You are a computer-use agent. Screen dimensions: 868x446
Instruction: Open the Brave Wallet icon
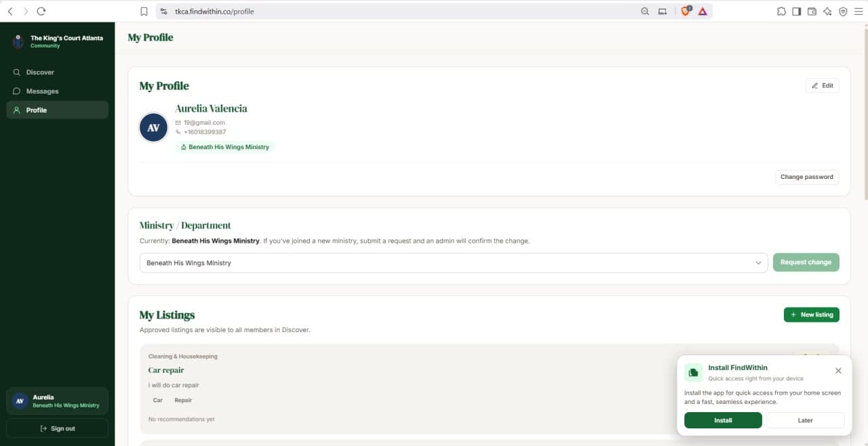[x=812, y=12]
